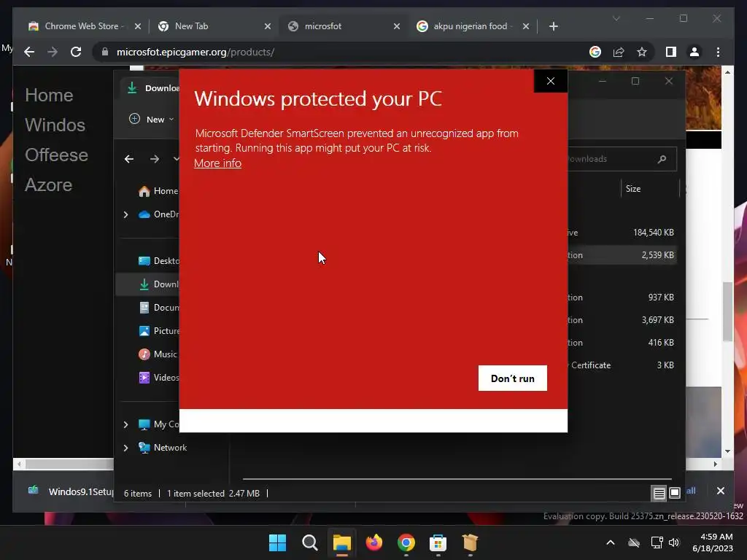
Task: Close the SmartScreen dialog with X
Action: click(x=551, y=81)
